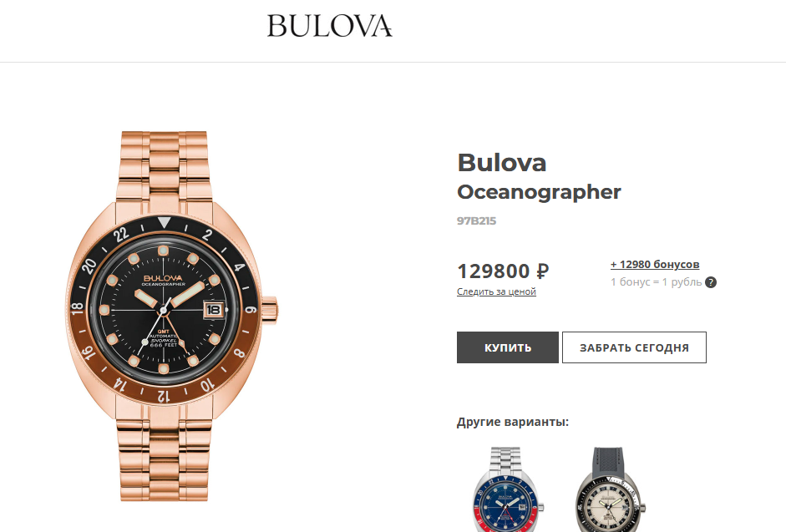Click the Bulova product title heading

502,163
